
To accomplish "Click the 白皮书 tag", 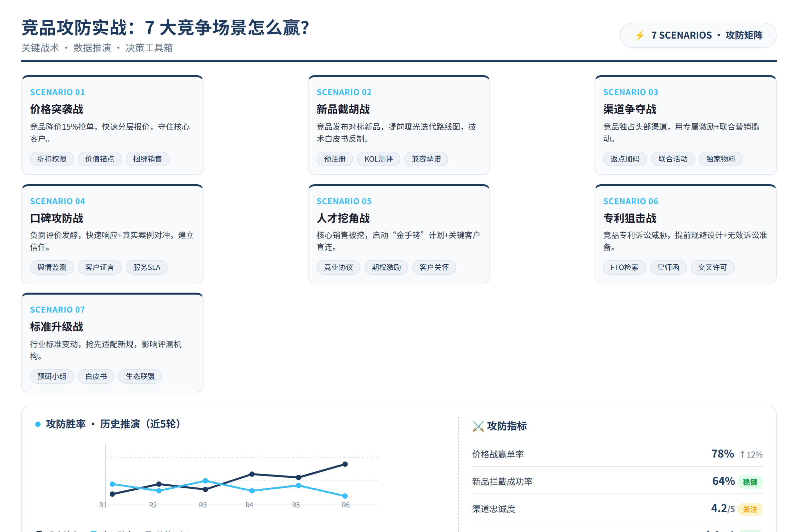I will click(x=96, y=376).
